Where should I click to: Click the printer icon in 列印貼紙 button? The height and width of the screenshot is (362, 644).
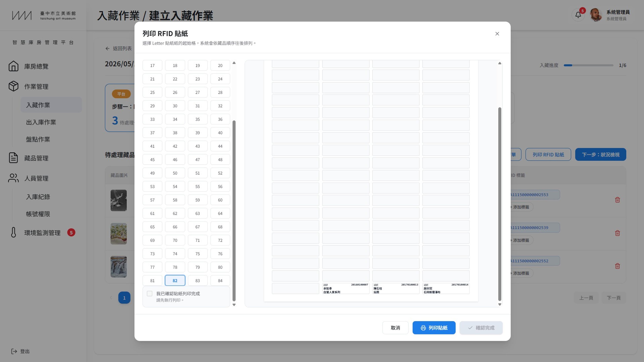coord(423,328)
